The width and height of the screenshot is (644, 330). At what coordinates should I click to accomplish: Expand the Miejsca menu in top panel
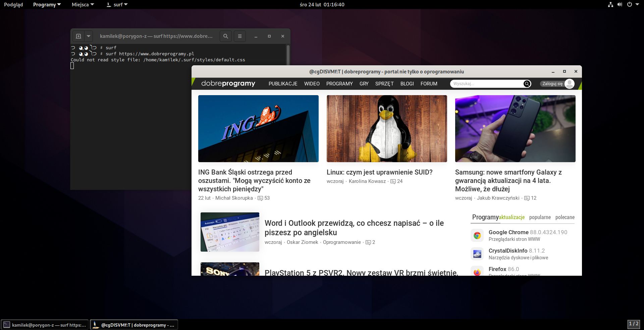(83, 5)
